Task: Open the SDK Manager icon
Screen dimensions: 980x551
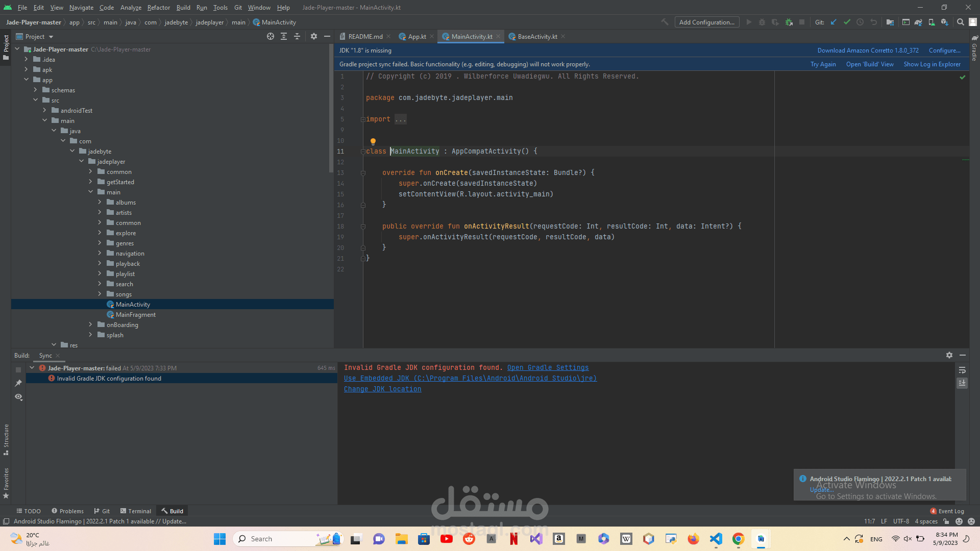Action: 945,22
